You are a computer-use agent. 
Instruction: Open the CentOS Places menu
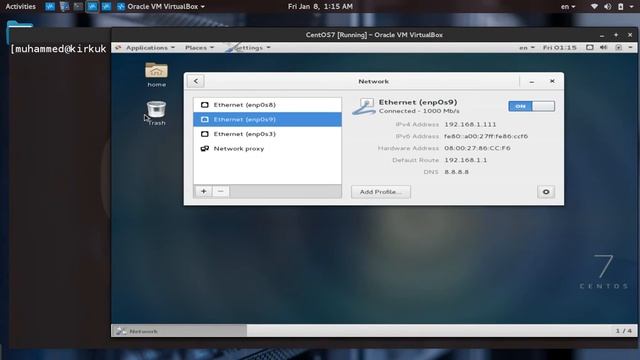[199, 48]
